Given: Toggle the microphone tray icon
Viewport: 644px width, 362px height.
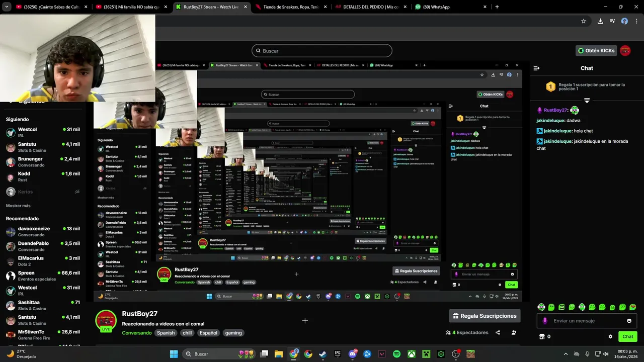Looking at the screenshot, I should pos(587,354).
